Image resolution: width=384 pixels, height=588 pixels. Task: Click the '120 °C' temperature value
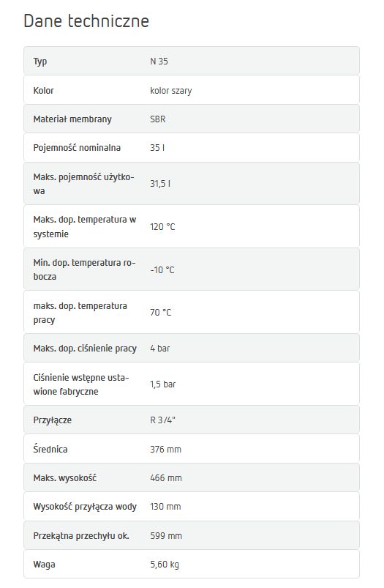pos(162,227)
